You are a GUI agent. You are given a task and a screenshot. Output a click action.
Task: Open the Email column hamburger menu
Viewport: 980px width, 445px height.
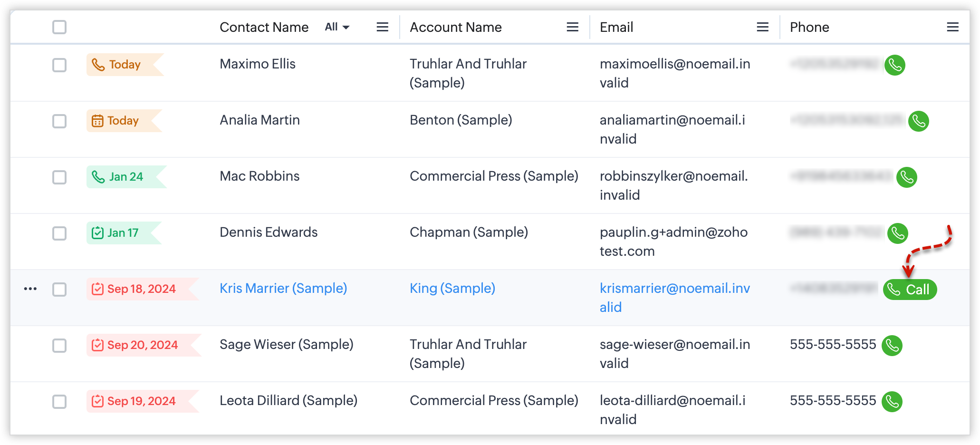point(762,27)
